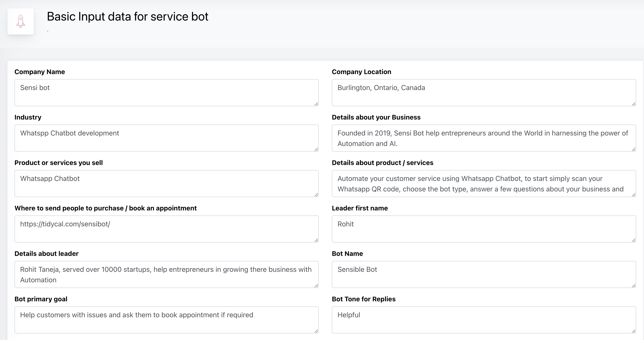This screenshot has height=340, width=644.
Task: Click the rocket icon in header
Action: (x=21, y=21)
